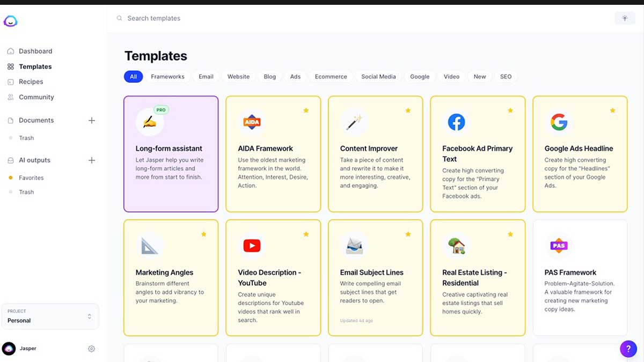
Task: Open the Long-form assistant template card
Action: (171, 154)
